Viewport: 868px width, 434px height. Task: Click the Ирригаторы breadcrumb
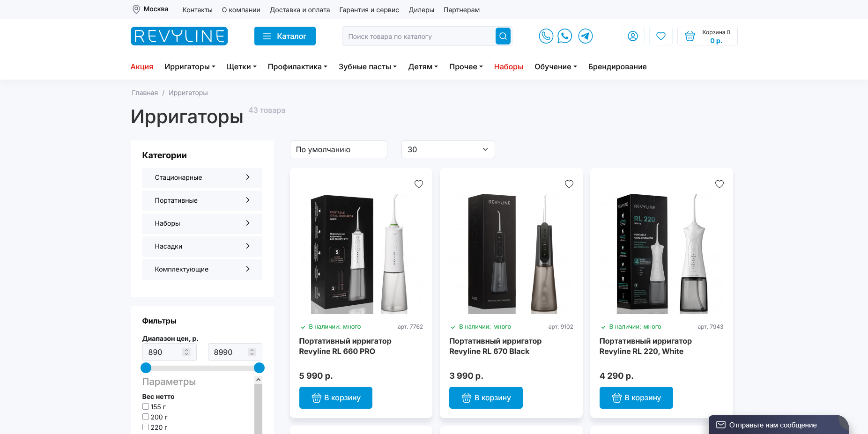pyautogui.click(x=188, y=93)
